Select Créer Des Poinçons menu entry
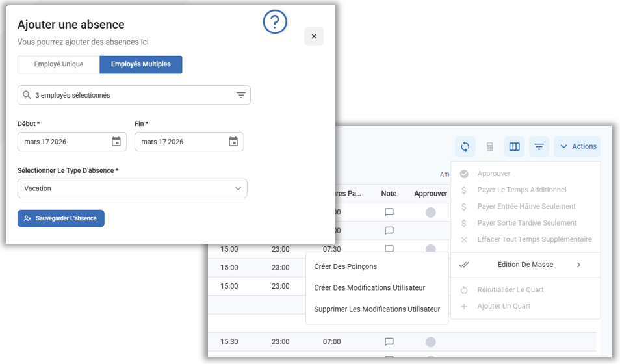Screen dimensions: 620x364 click(345, 266)
